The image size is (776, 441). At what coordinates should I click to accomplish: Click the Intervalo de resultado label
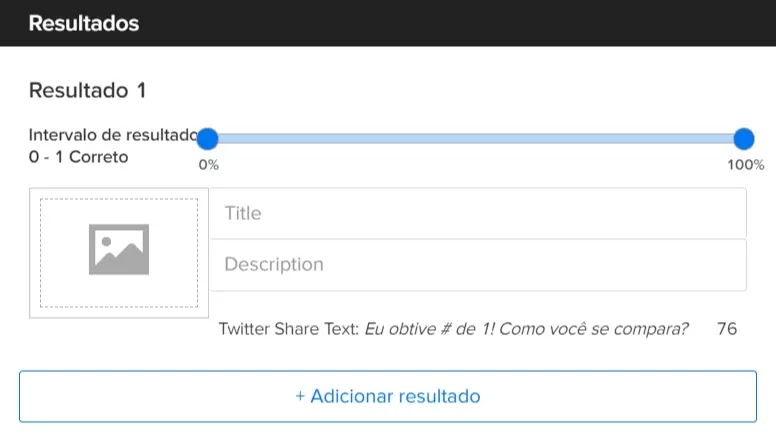point(113,135)
